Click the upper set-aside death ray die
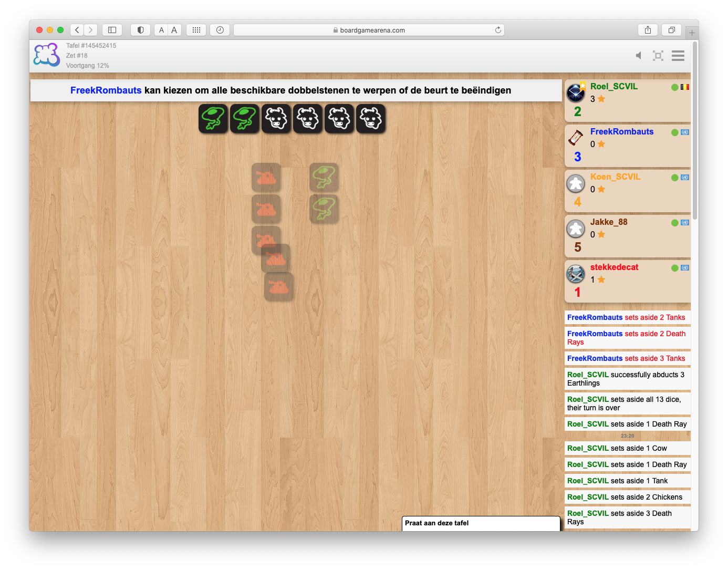The width and height of the screenshot is (728, 570). tap(324, 178)
